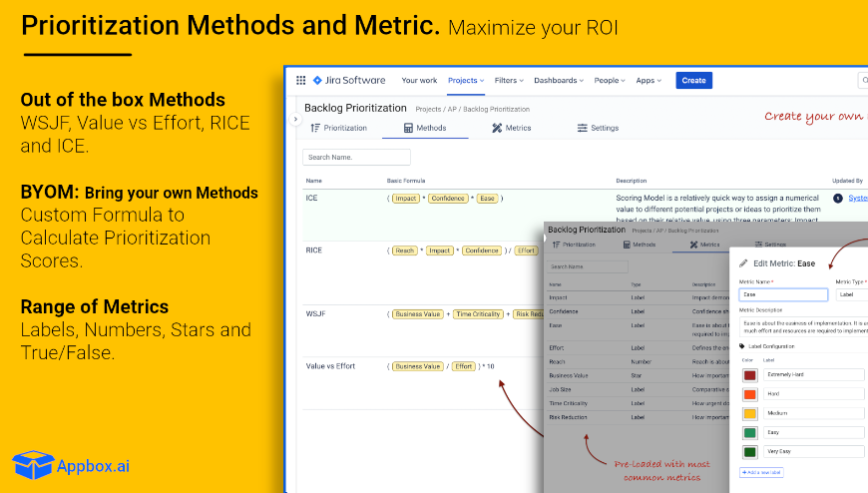Click the Very Easy label field
Image resolution: width=868 pixels, height=493 pixels.
[814, 451]
